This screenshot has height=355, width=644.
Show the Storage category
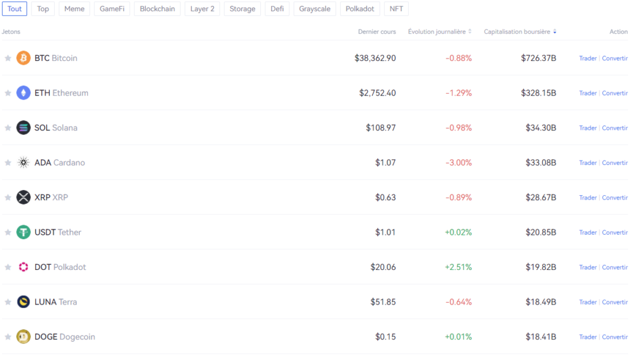(x=242, y=9)
